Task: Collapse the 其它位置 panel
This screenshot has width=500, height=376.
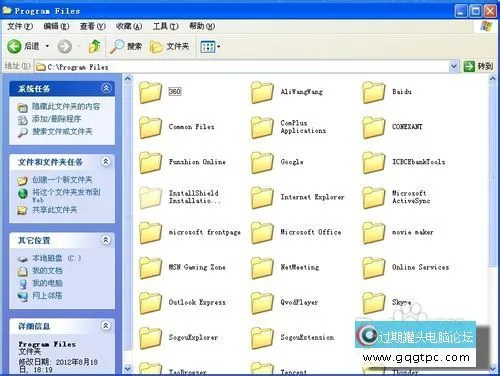Action: [106, 240]
